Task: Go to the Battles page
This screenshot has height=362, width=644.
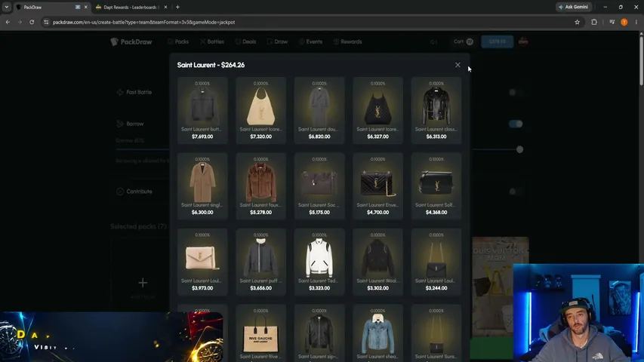Action: [x=212, y=41]
